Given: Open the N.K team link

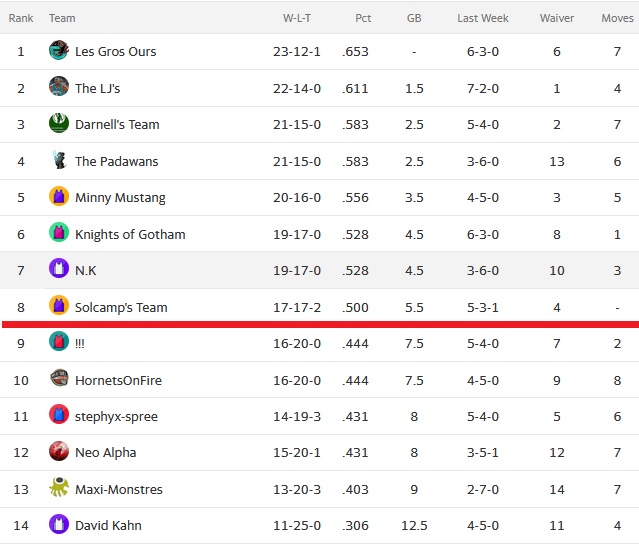Looking at the screenshot, I should tap(86, 271).
